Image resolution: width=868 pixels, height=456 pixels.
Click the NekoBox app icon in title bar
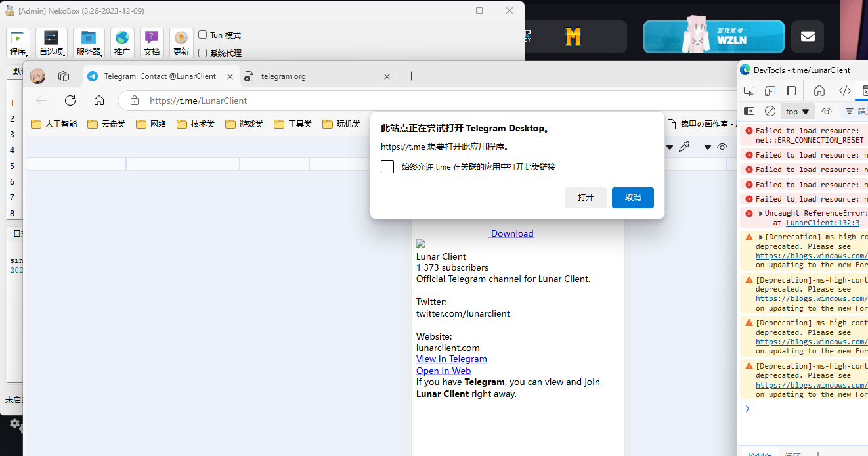(10, 11)
